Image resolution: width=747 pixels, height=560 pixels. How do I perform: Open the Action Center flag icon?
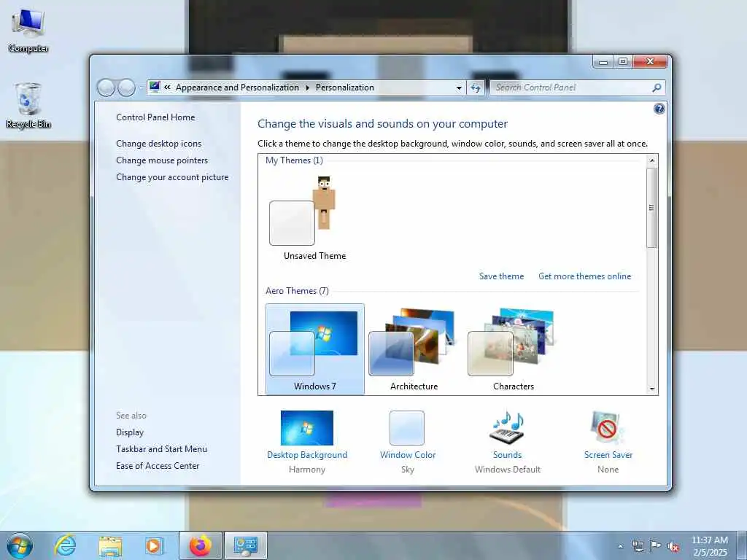[x=656, y=546]
